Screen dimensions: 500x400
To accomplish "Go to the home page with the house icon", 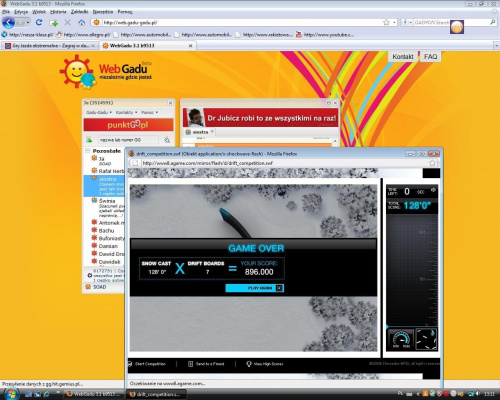I will [82, 23].
